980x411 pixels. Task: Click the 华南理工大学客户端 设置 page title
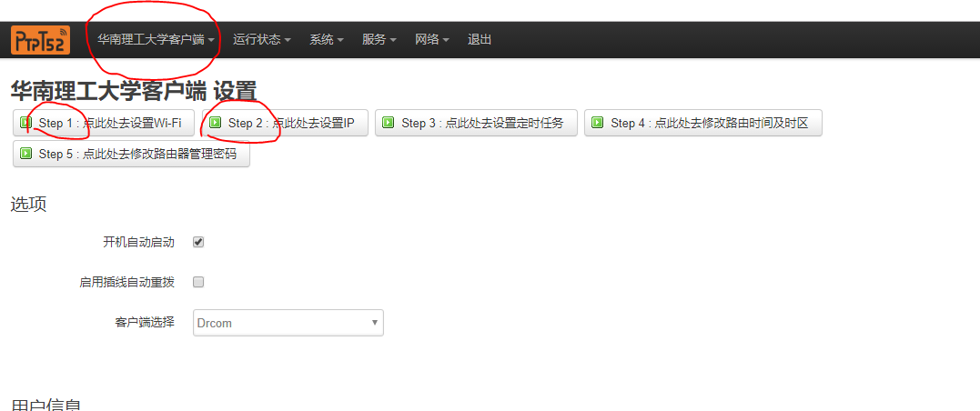pos(134,92)
